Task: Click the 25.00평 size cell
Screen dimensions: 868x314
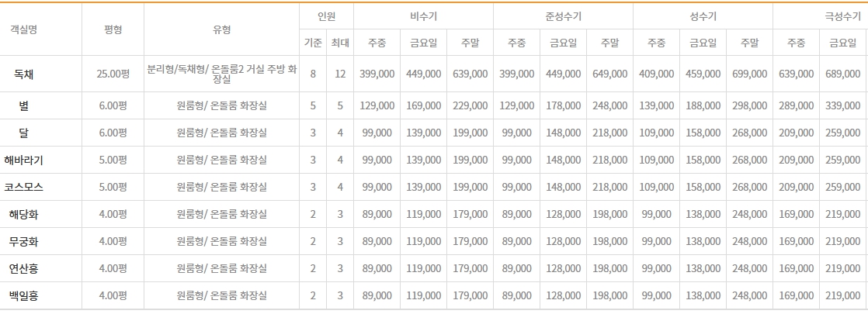Action: click(x=113, y=74)
